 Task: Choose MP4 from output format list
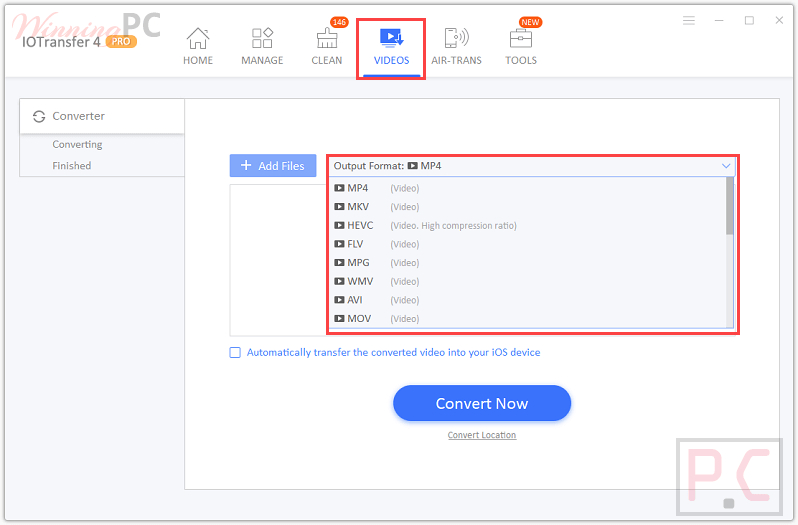[x=529, y=188]
